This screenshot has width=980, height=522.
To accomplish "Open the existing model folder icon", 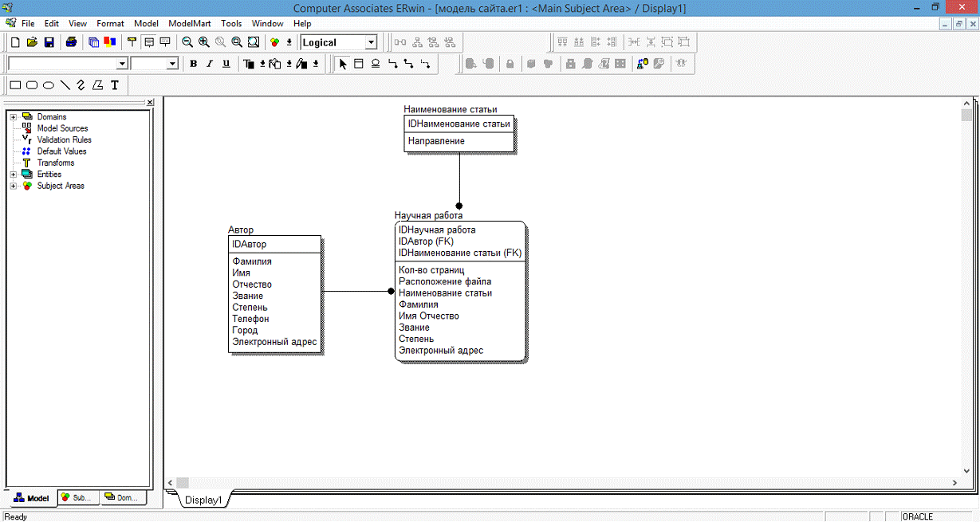I will 32,42.
